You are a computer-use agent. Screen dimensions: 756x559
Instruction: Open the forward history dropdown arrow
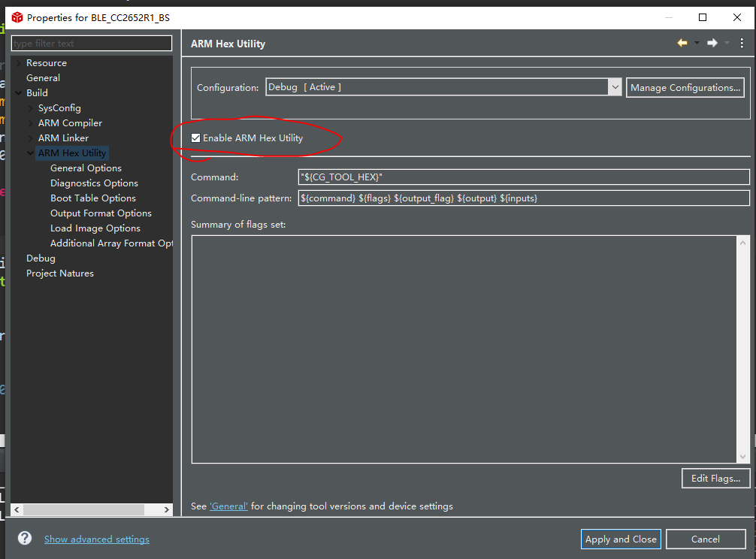tap(727, 44)
